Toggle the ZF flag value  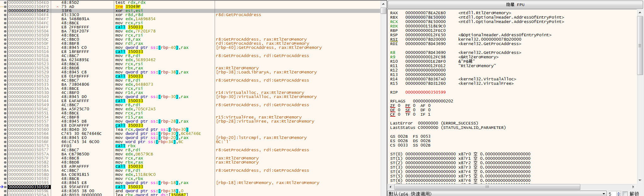399,106
